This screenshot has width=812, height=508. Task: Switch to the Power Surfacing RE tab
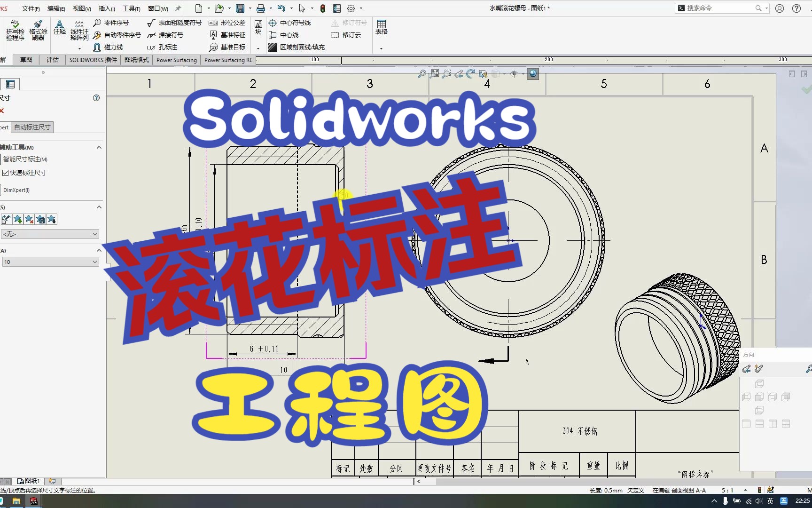228,60
